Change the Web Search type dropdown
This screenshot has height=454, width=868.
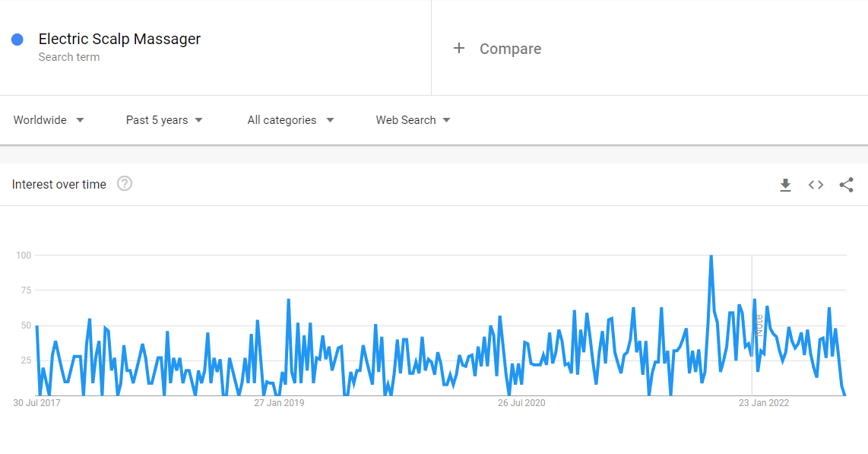pyautogui.click(x=413, y=120)
